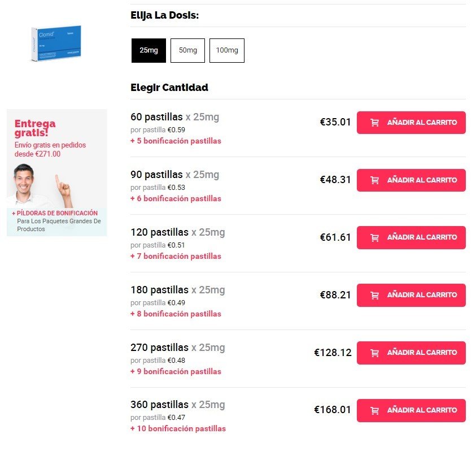This screenshot has height=451, width=476.
Task: Click the cart icon for 120 pastillas
Action: (x=374, y=238)
